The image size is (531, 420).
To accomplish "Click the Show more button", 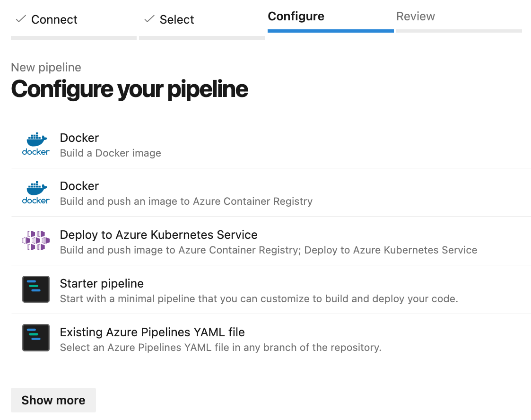I will pyautogui.click(x=53, y=400).
